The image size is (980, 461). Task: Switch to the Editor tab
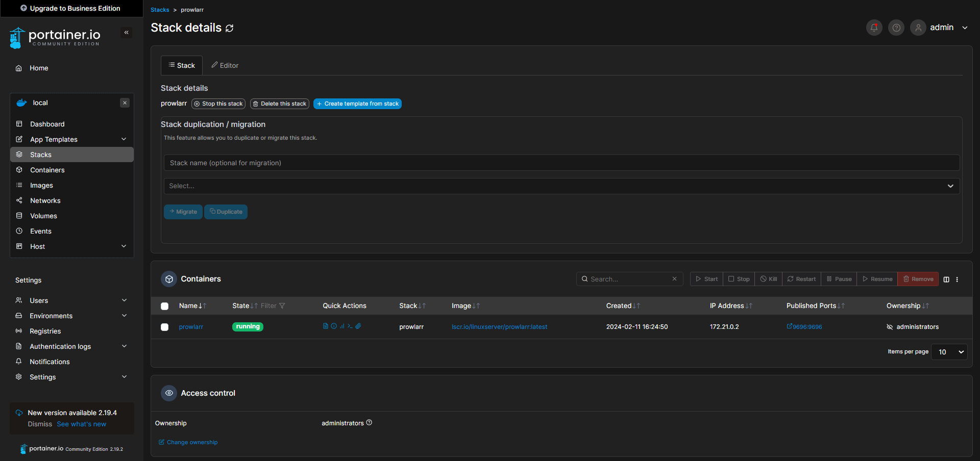pos(225,65)
